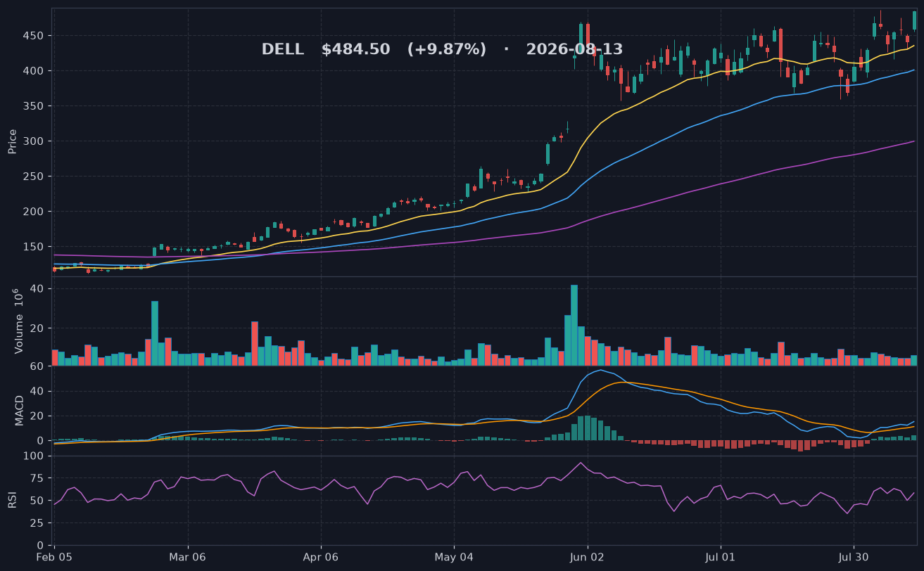Click the 250 price tick label
This screenshot has height=571, width=924.
(x=34, y=177)
